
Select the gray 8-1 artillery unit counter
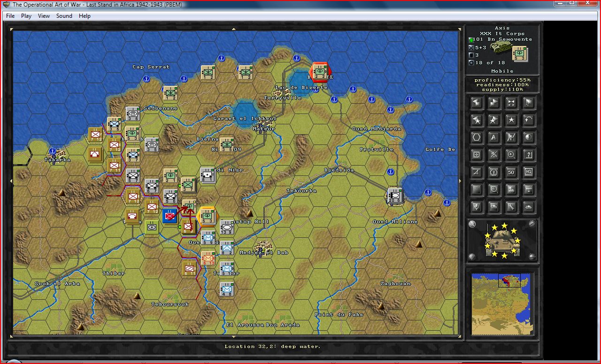pos(208,174)
